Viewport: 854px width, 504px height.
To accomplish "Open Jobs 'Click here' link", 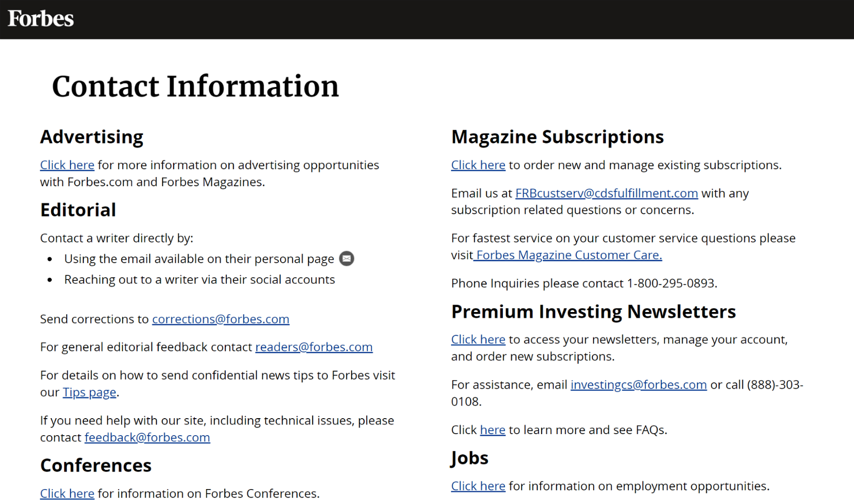I will point(478,486).
